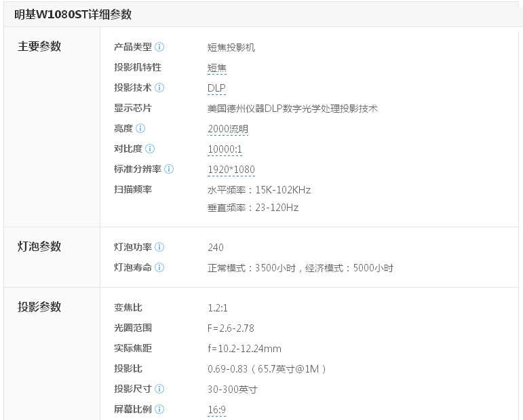Screen dimensions: 523x420
Task: Show info tip for 标准分辨率
Action: (x=169, y=169)
